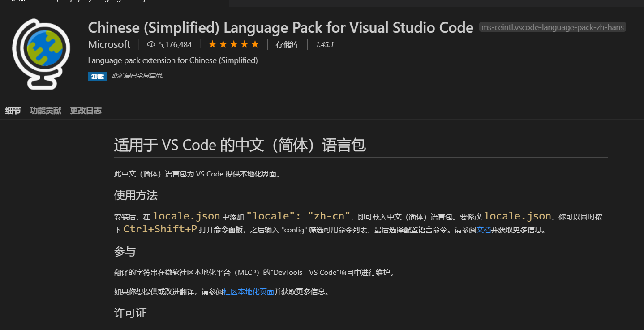Switch to the 细节 details tab
644x330 pixels.
[13, 111]
